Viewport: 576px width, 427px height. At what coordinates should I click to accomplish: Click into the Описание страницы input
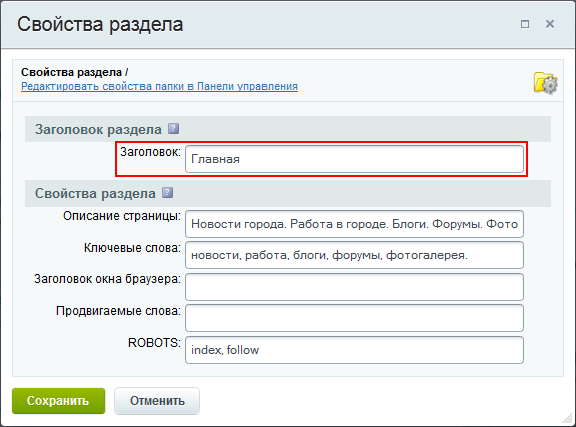point(354,224)
